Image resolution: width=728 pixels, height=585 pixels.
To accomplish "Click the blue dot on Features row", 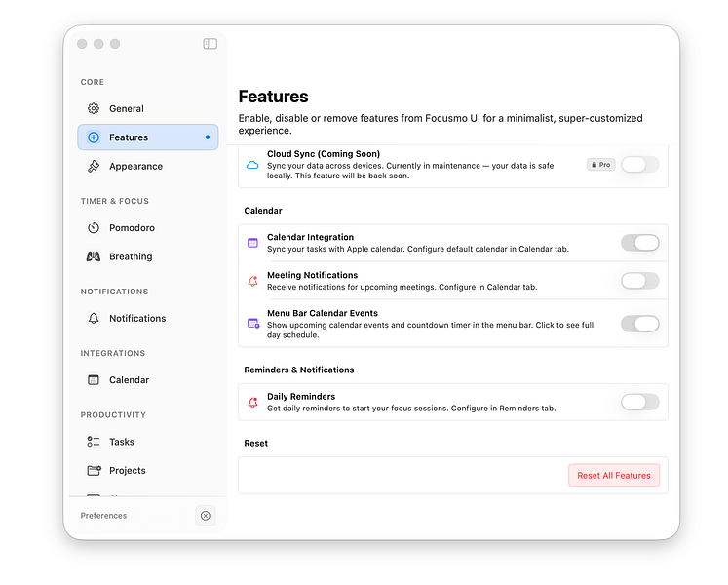I will (x=208, y=137).
